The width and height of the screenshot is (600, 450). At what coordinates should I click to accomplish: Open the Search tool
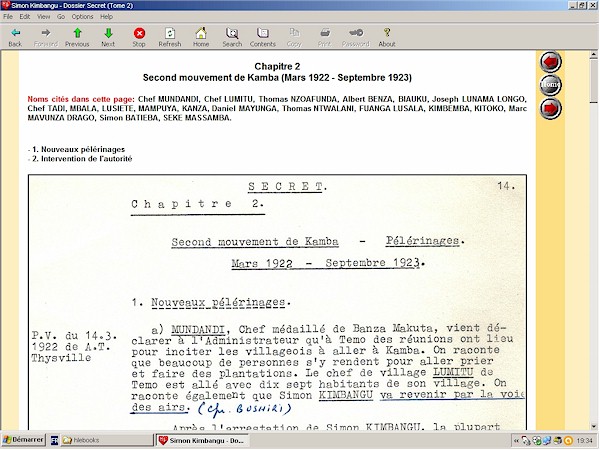(232, 37)
